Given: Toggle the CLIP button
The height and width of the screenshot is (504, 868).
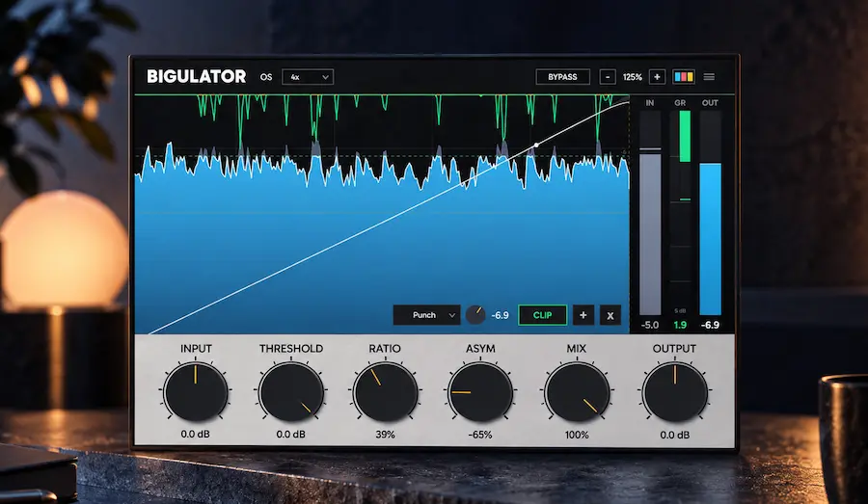Looking at the screenshot, I should pos(542,315).
